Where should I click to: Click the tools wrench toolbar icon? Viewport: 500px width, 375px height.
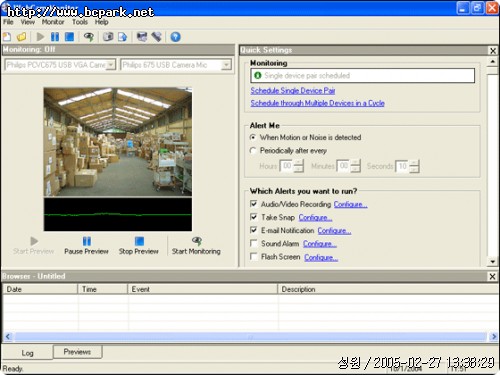[x=157, y=37]
